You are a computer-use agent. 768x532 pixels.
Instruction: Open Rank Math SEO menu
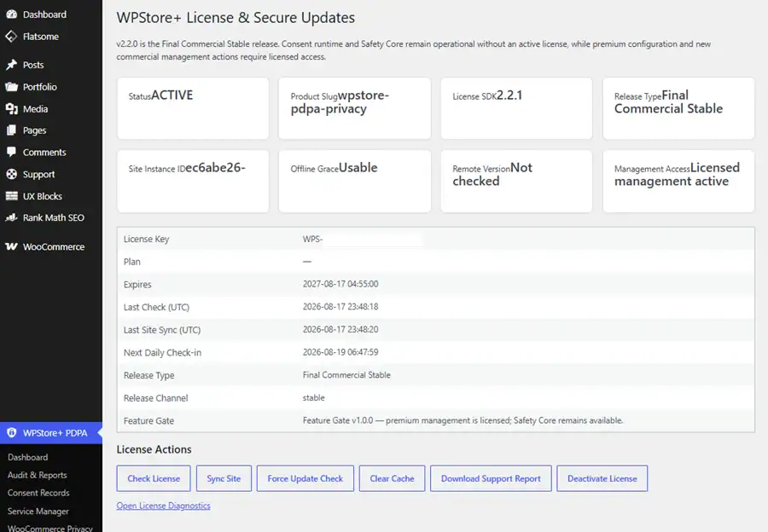51,217
